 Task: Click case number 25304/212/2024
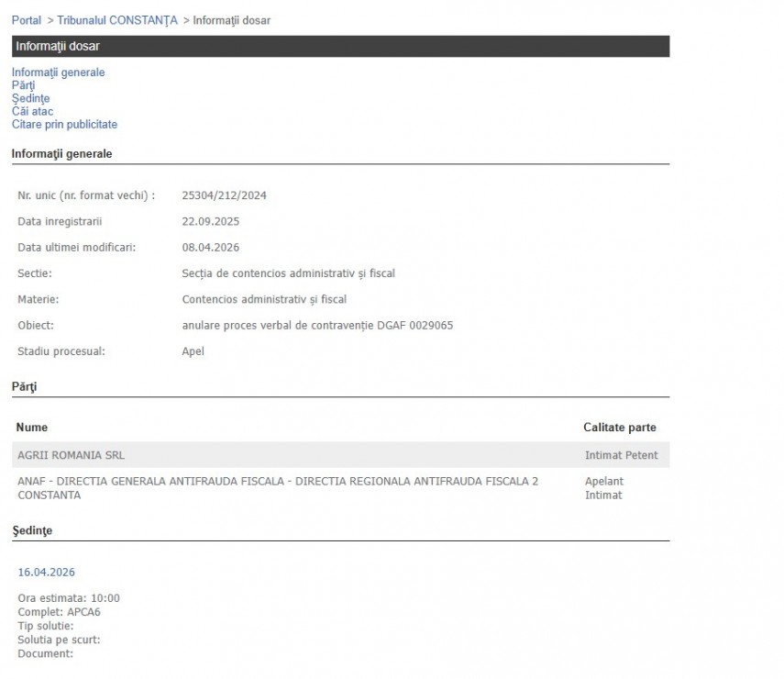224,195
